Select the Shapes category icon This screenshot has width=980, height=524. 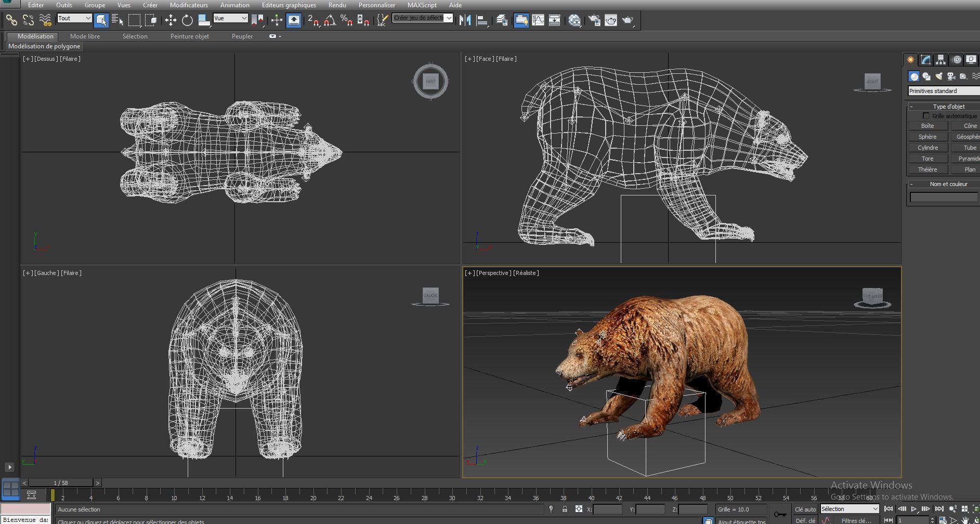tap(926, 76)
